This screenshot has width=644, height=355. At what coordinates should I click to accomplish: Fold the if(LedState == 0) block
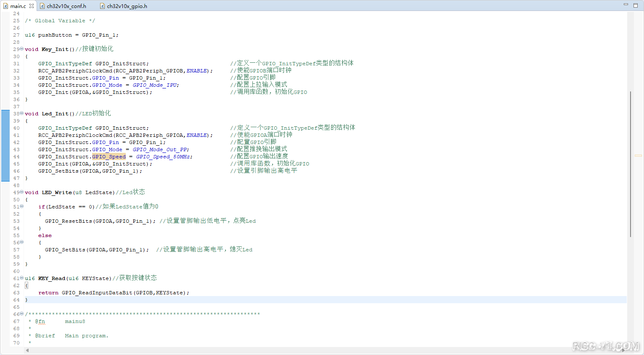(22, 206)
